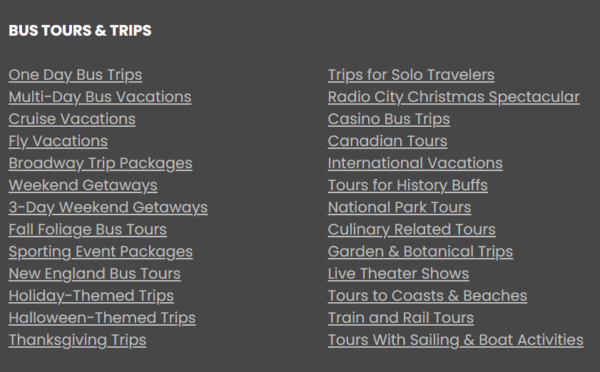Open New England Bus Tours

[x=95, y=274]
